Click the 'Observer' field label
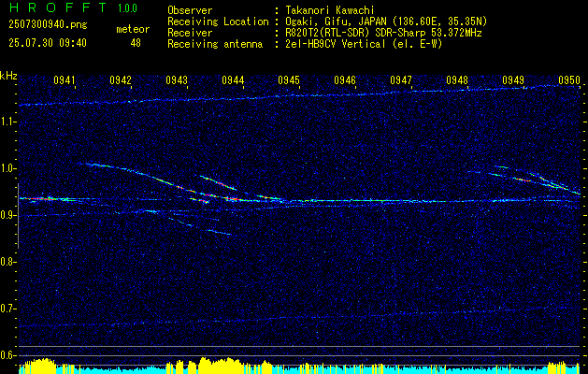588x374 pixels. pyautogui.click(x=190, y=10)
